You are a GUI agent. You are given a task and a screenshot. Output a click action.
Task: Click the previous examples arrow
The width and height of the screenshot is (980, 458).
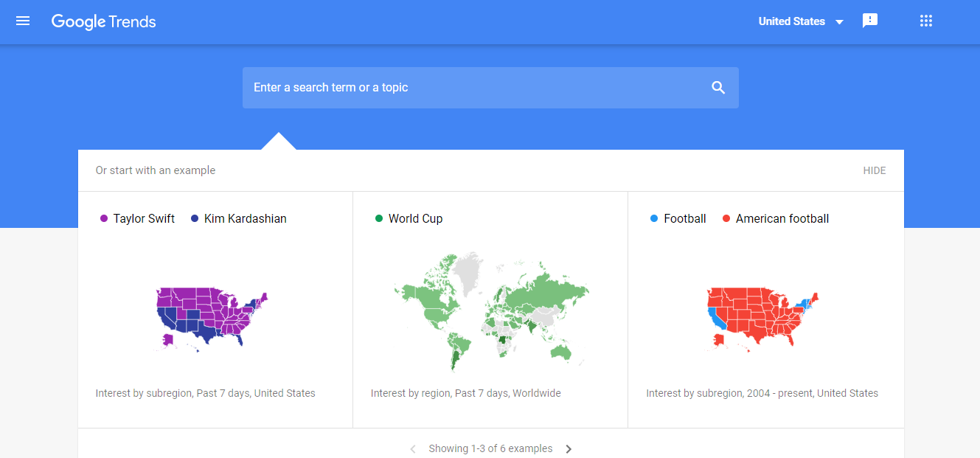tap(413, 448)
